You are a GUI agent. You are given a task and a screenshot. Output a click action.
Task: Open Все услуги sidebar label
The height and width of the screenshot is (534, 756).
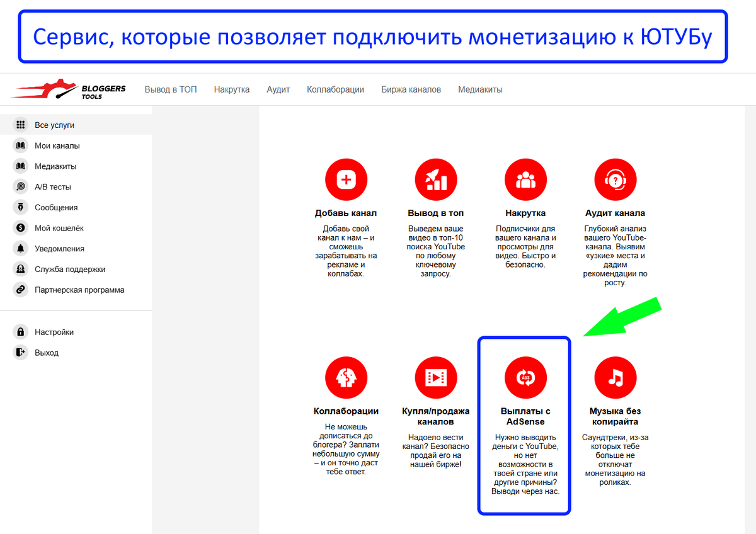(x=55, y=125)
